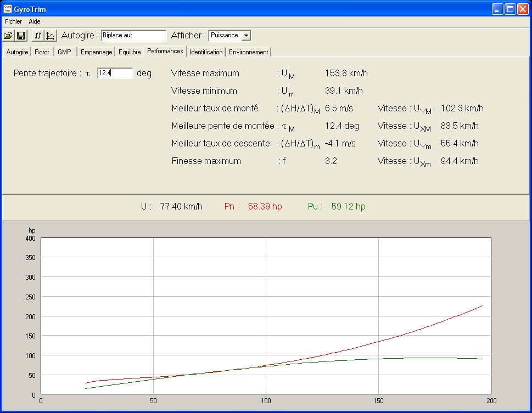
Task: Switch to the Autogire tab
Action: coord(17,52)
